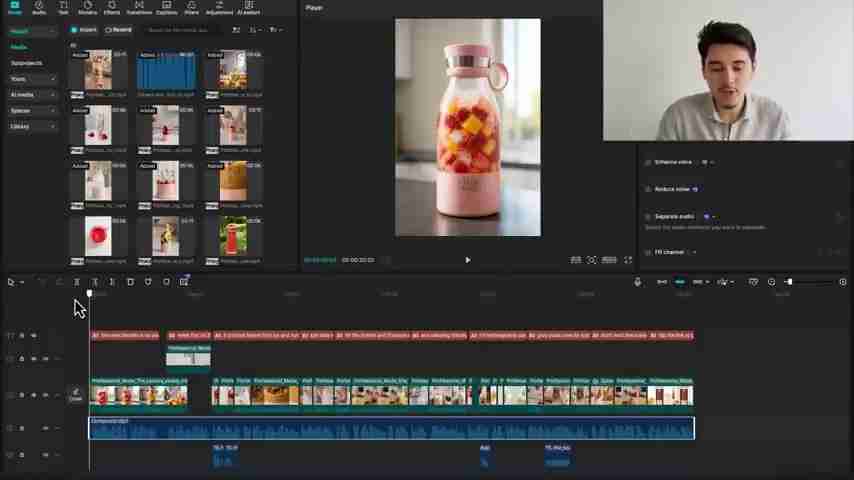This screenshot has width=854, height=480.
Task: Open the Audio panel in top toolbar
Action: [x=39, y=8]
